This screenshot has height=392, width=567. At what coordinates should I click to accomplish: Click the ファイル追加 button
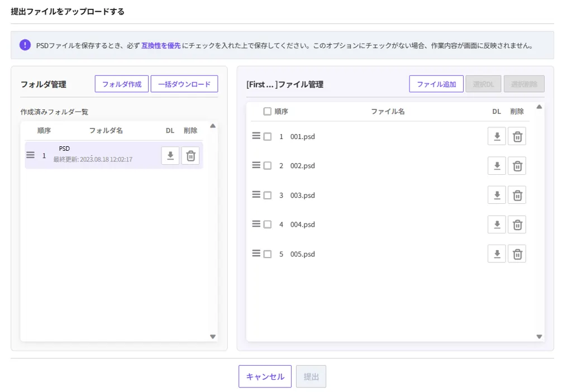pos(436,84)
